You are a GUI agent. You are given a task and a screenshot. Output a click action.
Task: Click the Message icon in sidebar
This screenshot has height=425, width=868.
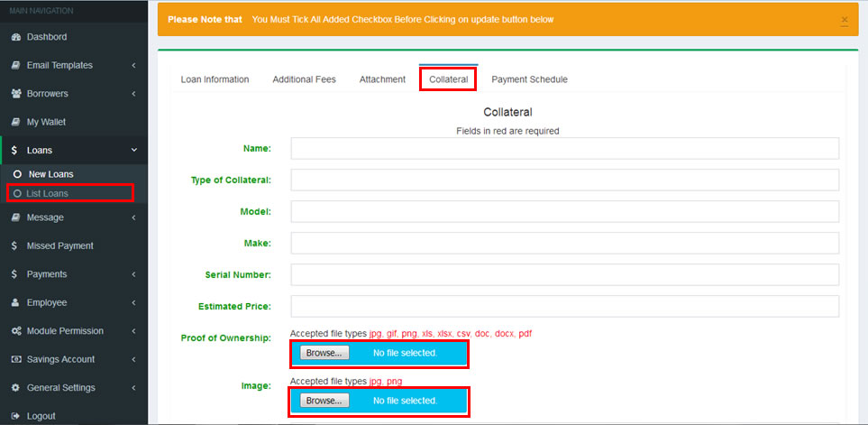pos(16,217)
